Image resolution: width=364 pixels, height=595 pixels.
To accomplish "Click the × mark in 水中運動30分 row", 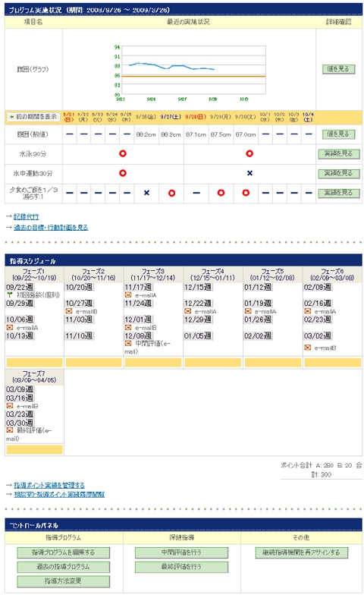I will (249, 173).
